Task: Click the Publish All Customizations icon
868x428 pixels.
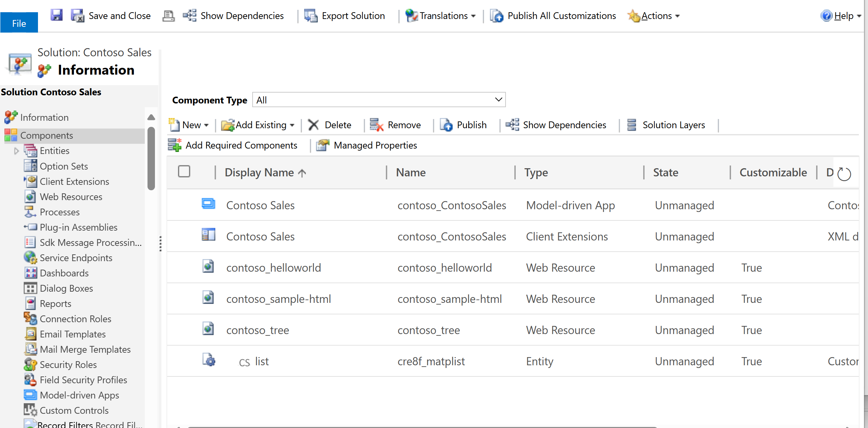Action: pyautogui.click(x=496, y=16)
